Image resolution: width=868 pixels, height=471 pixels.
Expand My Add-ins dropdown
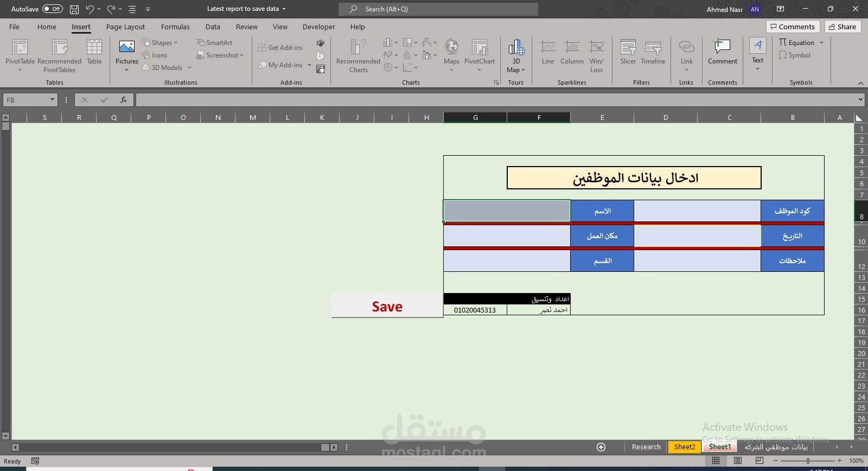click(309, 65)
